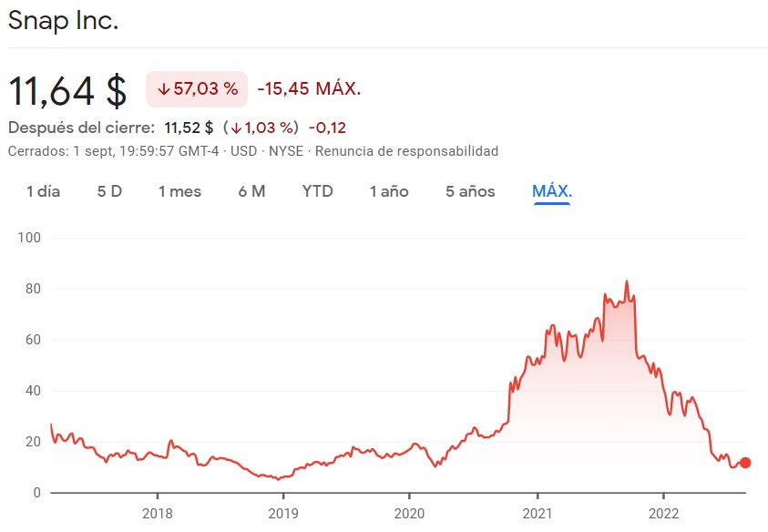Click the red end-of-line price marker dot

tap(745, 463)
